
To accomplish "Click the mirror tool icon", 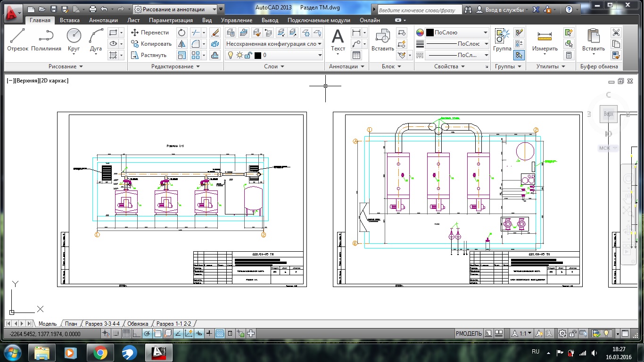I will coord(182,44).
